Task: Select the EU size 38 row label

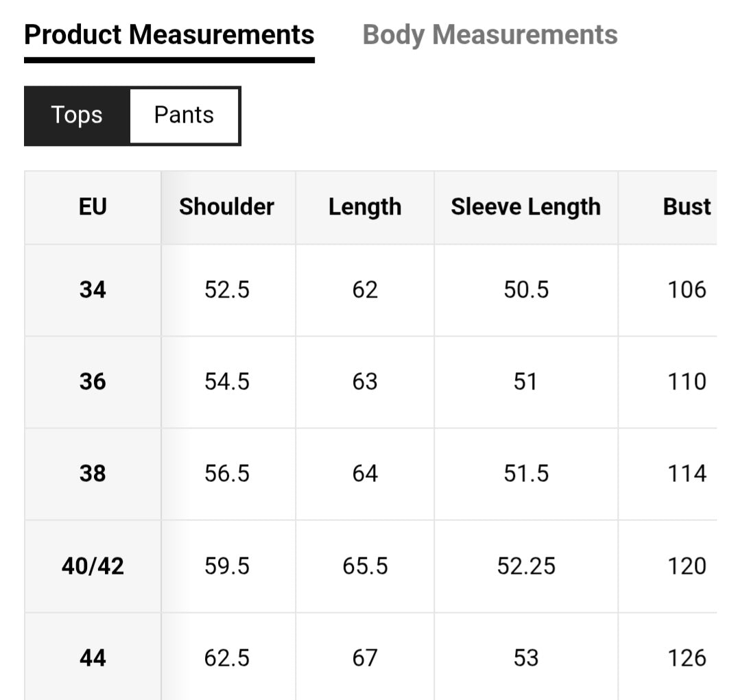Action: [93, 474]
